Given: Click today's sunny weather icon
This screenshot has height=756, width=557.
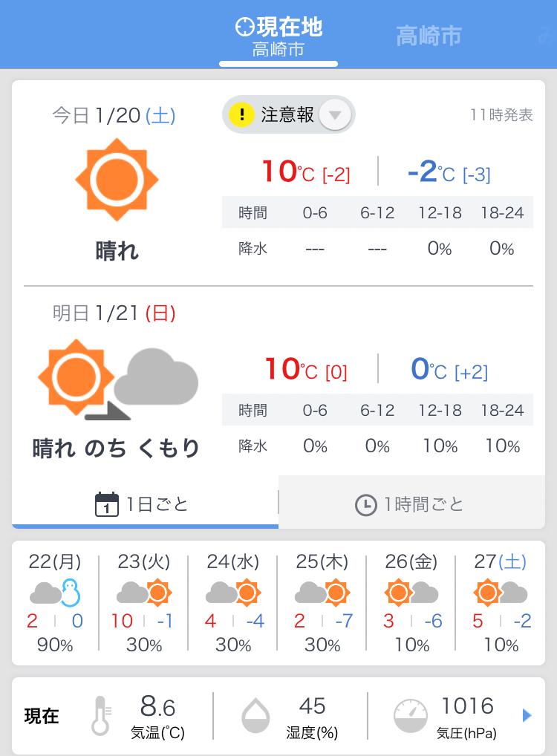Looking at the screenshot, I should click(117, 180).
